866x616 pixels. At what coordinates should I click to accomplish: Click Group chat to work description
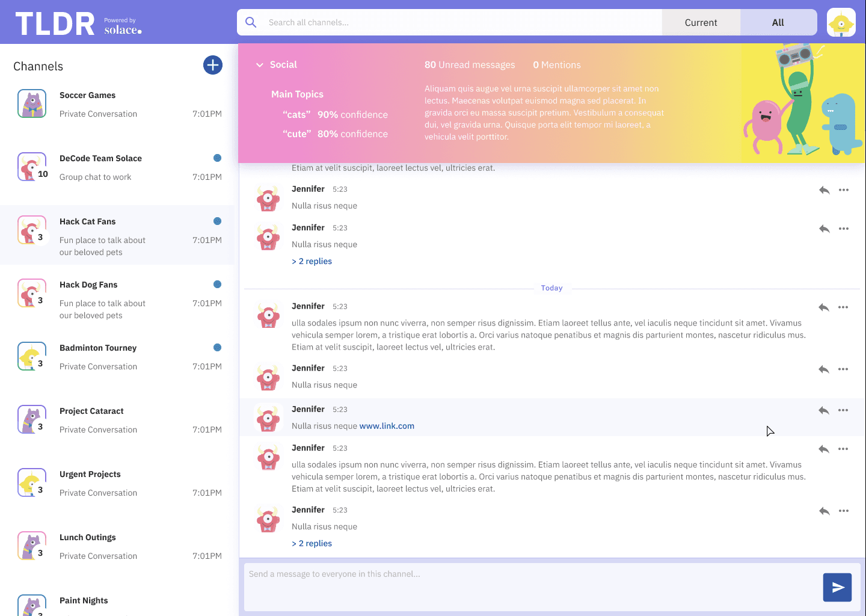coord(95,177)
